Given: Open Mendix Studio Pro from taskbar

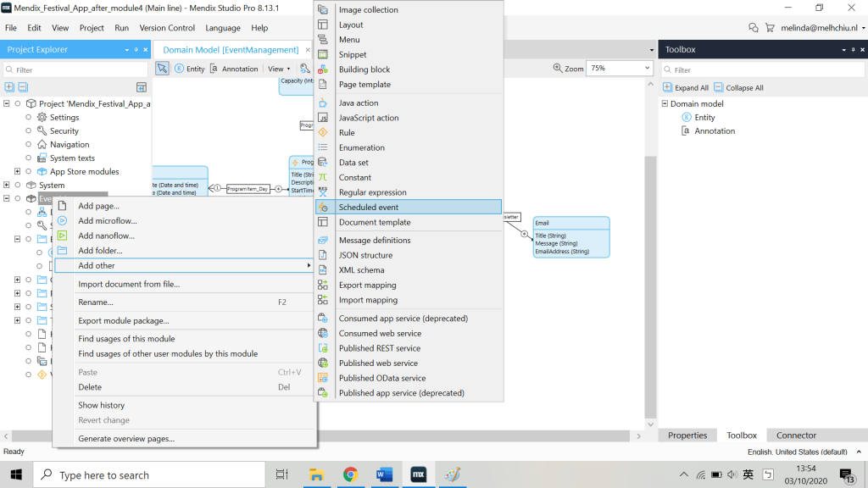Looking at the screenshot, I should click(419, 474).
